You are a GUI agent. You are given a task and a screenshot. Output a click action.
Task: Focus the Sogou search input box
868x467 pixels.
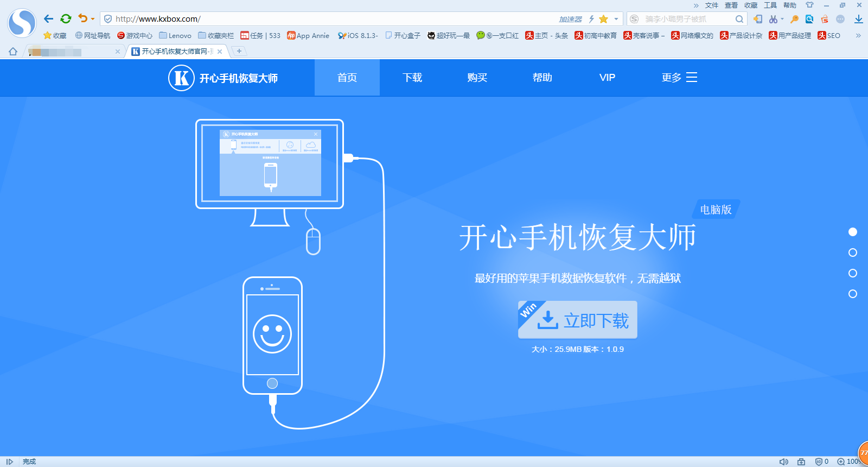point(686,19)
